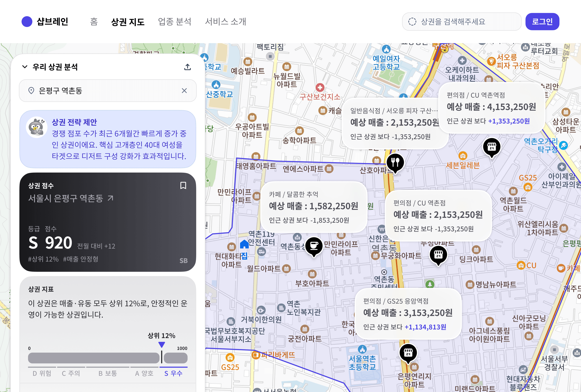Click the 거북이한의원 clinic icon
The height and width of the screenshot is (392, 581).
[261, 310]
